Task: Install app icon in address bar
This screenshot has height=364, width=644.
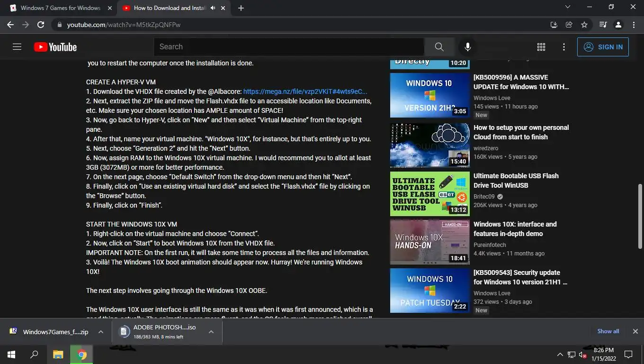Action: click(x=554, y=25)
